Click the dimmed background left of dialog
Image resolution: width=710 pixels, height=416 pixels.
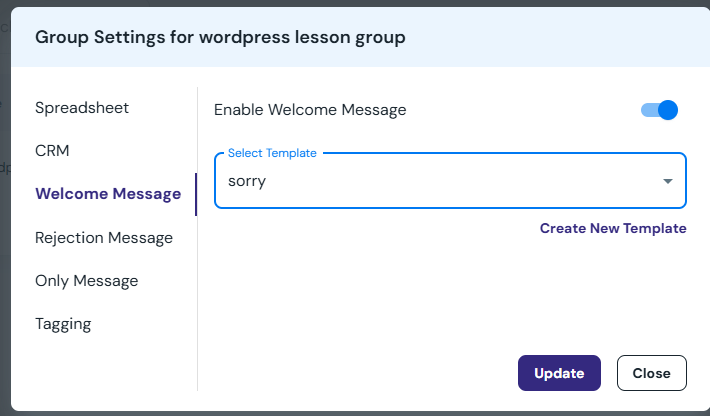point(4,250)
